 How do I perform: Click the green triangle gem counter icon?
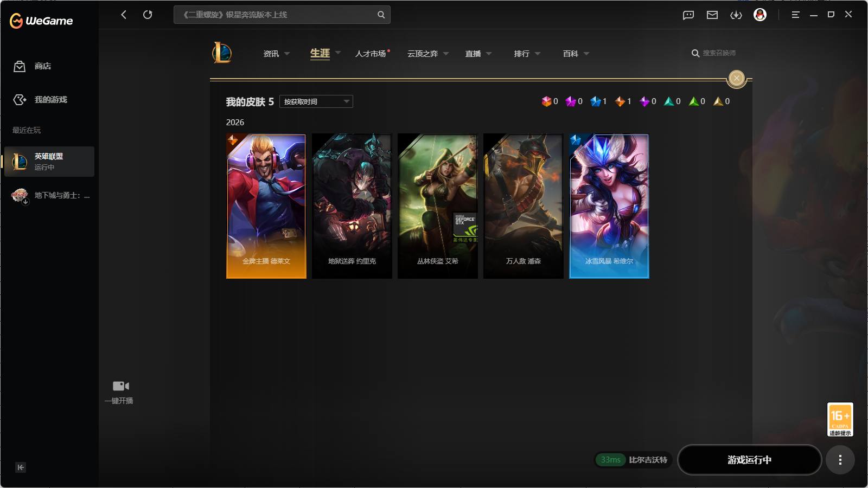[694, 101]
